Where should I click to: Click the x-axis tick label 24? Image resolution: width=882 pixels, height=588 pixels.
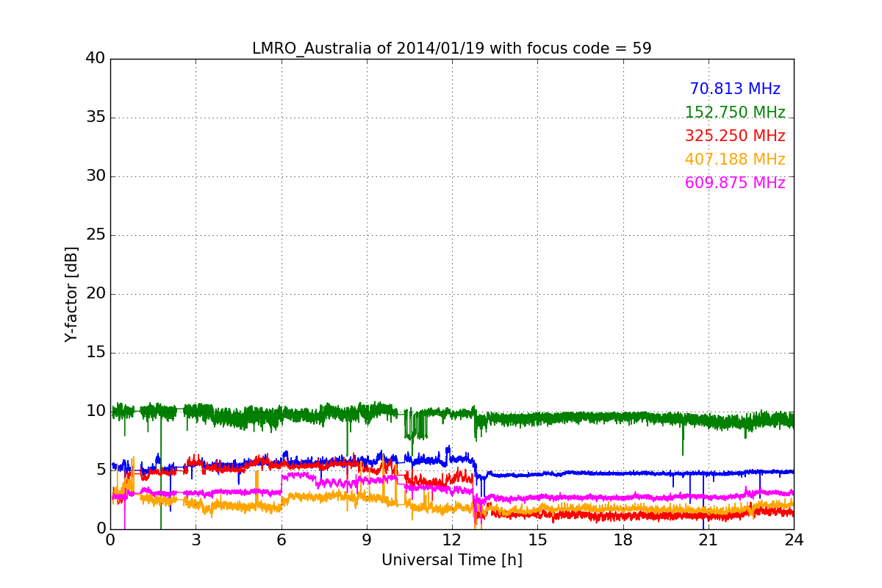tap(794, 539)
